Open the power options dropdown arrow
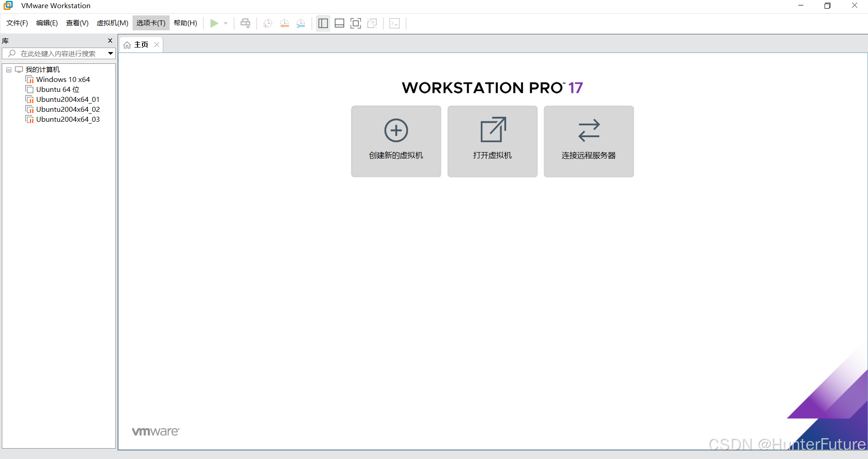This screenshot has width=868, height=459. point(226,24)
